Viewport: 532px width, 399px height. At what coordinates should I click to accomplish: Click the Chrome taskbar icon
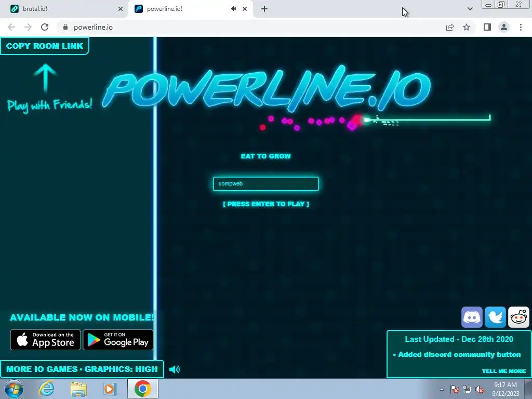[142, 389]
